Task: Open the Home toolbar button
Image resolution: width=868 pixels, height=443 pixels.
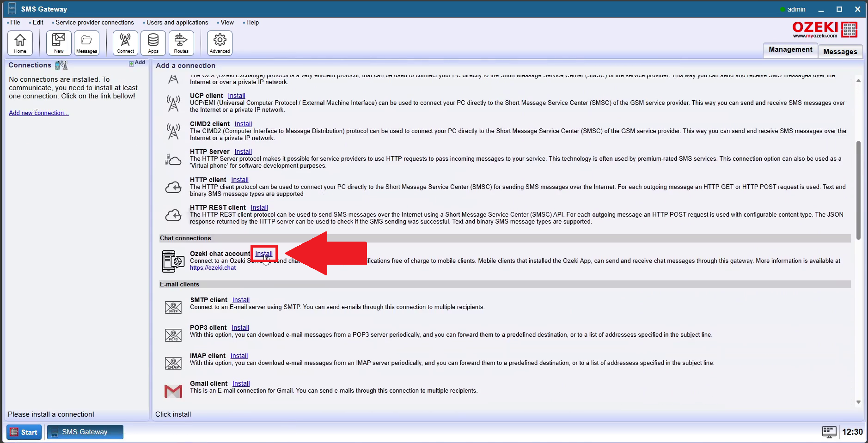Action: point(20,43)
